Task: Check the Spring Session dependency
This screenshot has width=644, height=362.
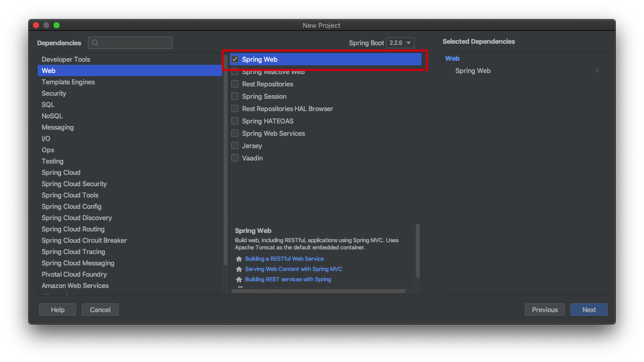Action: (235, 96)
